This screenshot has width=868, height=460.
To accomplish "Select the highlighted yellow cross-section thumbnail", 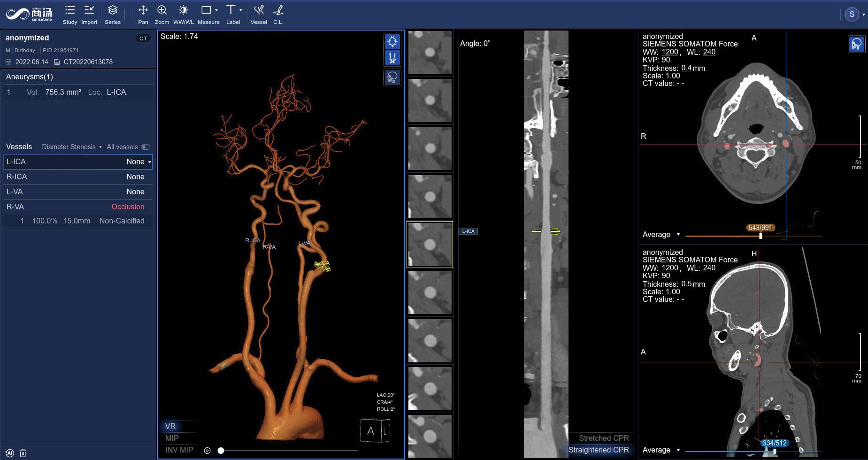I will coord(430,245).
